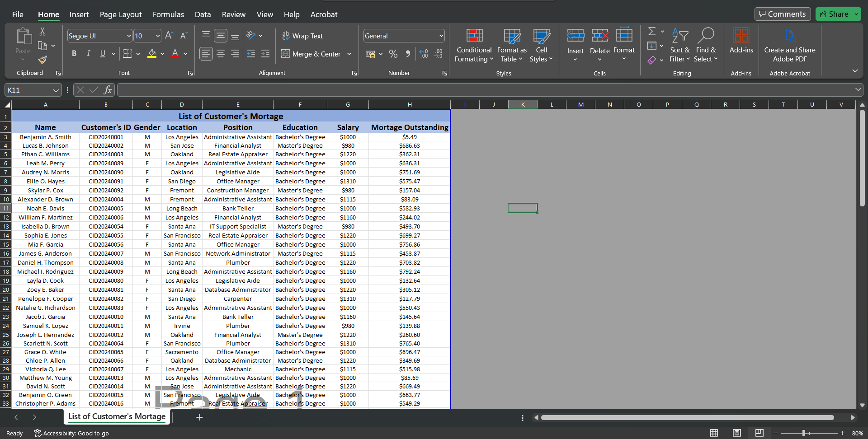Screen dimensions: 868x439
Task: Click Merge & Center button
Action: 311,54
